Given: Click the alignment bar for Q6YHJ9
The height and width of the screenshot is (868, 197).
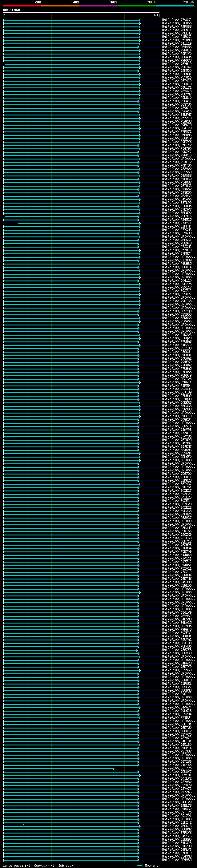Looking at the screenshot, I should (72, 64).
